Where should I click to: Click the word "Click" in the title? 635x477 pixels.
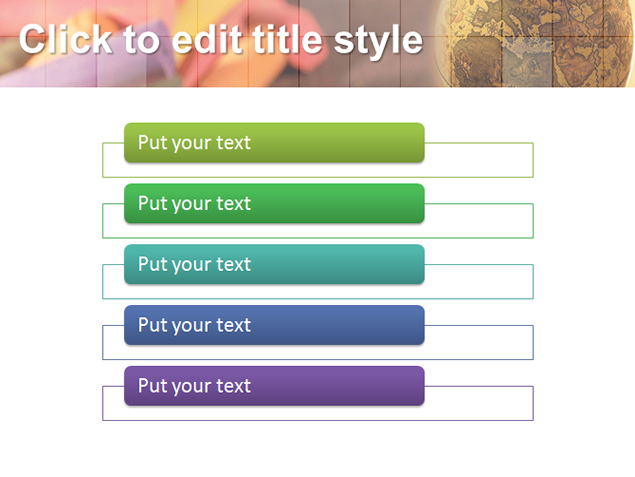[66, 39]
